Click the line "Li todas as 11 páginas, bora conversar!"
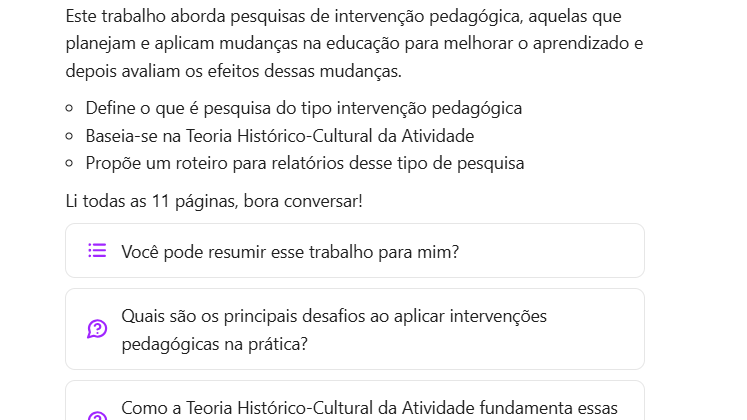747x420 pixels. click(214, 201)
